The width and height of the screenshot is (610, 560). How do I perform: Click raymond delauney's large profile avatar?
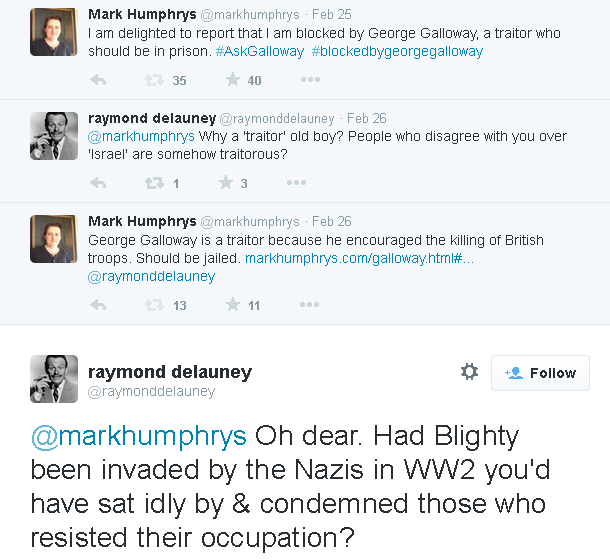(x=54, y=380)
